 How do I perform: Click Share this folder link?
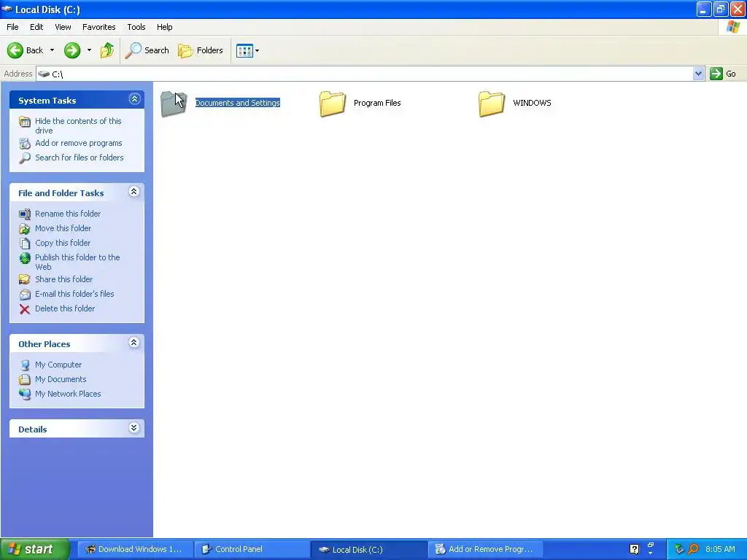pos(64,279)
